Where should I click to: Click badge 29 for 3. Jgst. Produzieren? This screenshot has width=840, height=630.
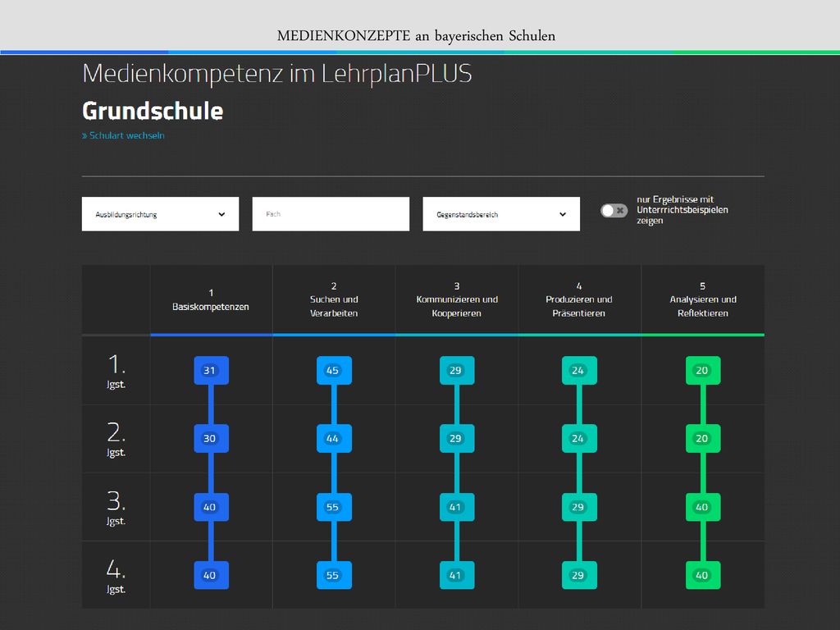pos(579,507)
